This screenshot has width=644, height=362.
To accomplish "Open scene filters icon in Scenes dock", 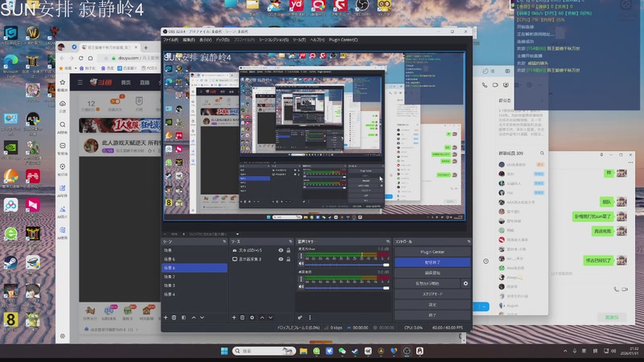I will coord(184,318).
